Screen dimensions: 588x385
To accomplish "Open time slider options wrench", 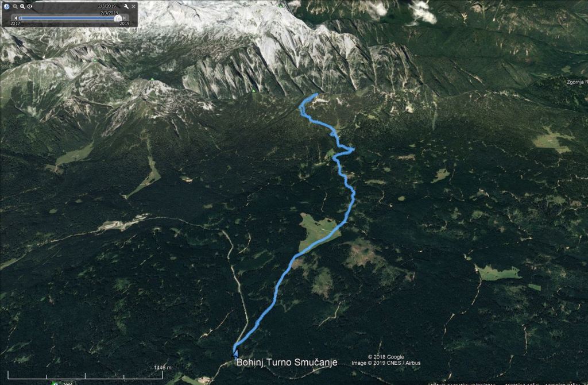I will pyautogui.click(x=126, y=6).
